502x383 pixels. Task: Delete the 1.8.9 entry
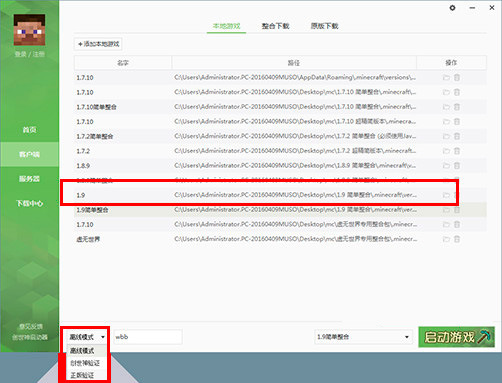pyautogui.click(x=457, y=166)
